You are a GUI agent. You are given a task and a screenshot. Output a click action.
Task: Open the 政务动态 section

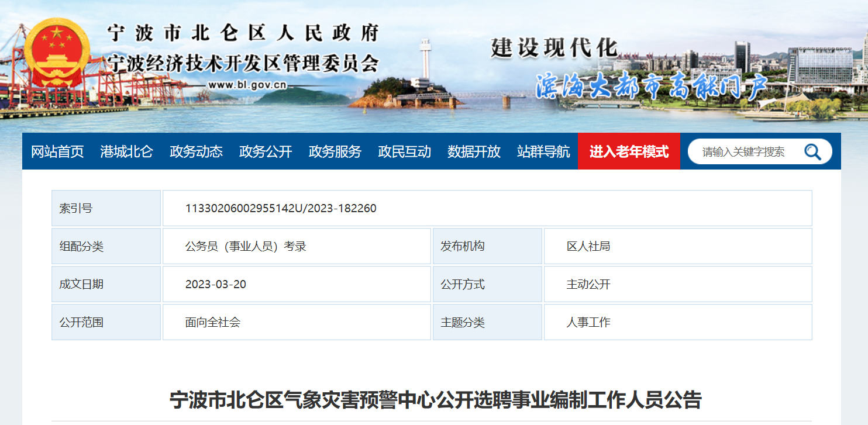pos(196,152)
